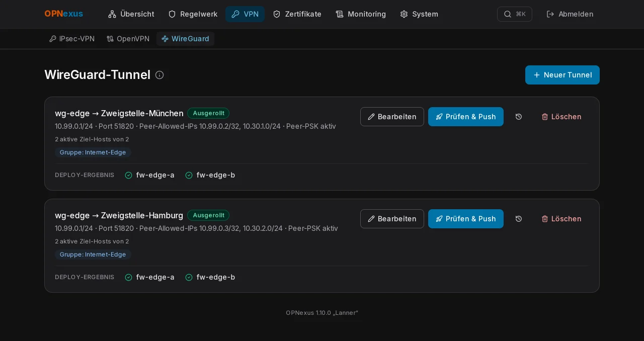Image resolution: width=644 pixels, height=341 pixels.
Task: Show history for the Zweigstelle-Hamburg tunnel
Action: tap(519, 219)
